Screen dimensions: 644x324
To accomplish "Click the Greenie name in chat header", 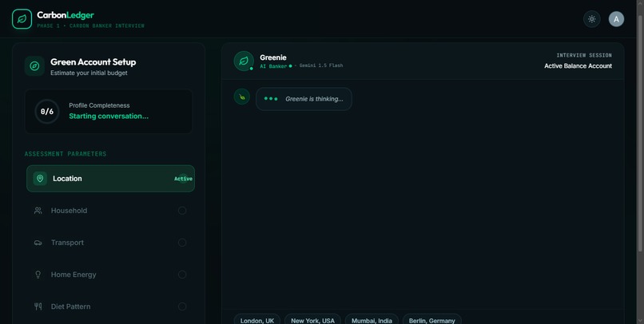I will pyautogui.click(x=273, y=57).
